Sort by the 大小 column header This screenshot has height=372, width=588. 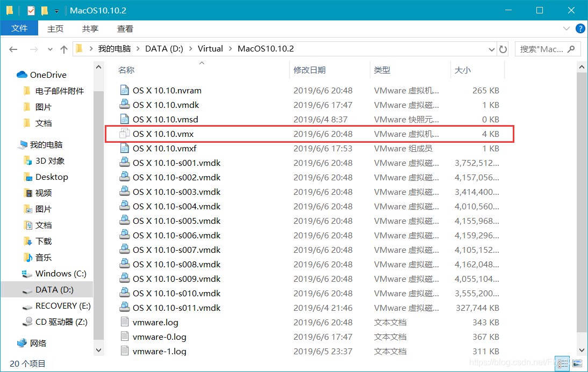pyautogui.click(x=462, y=70)
